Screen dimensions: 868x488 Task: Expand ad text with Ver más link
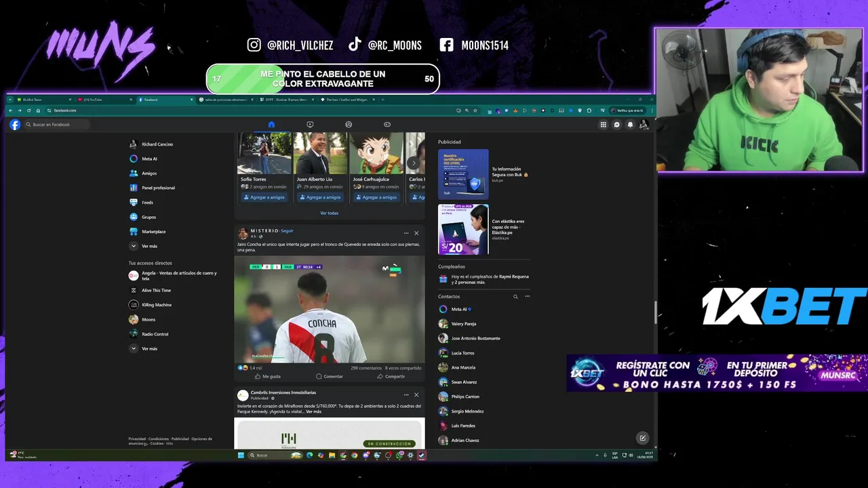tap(313, 411)
